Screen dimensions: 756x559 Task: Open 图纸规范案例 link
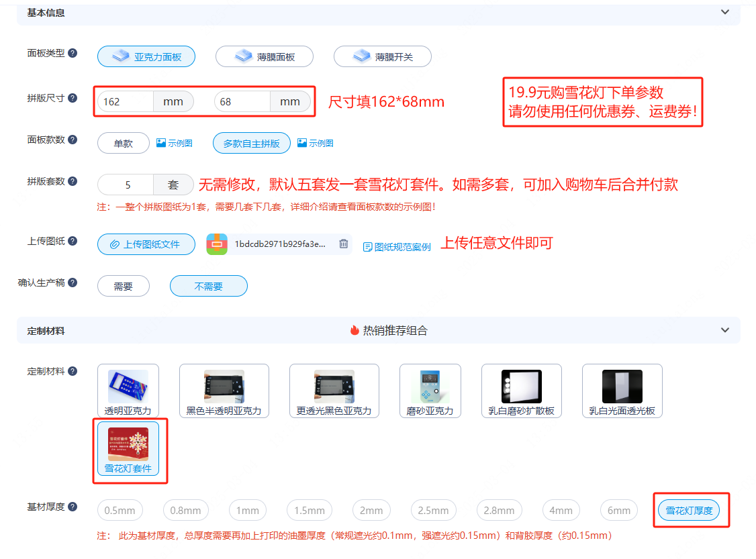(397, 247)
